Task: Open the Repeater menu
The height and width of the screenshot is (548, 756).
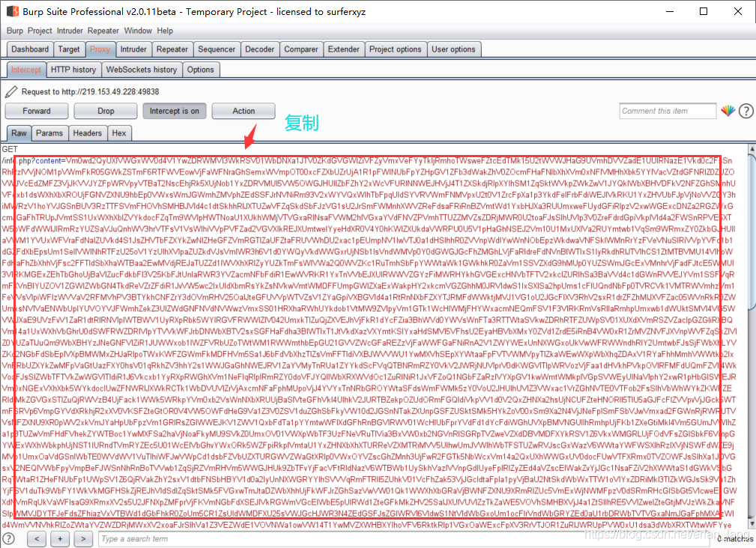Action: pos(103,31)
